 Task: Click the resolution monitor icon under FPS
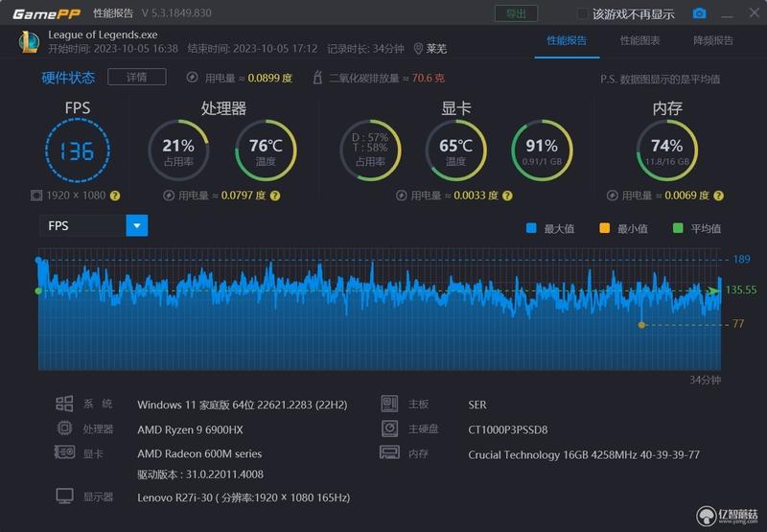[x=36, y=196]
